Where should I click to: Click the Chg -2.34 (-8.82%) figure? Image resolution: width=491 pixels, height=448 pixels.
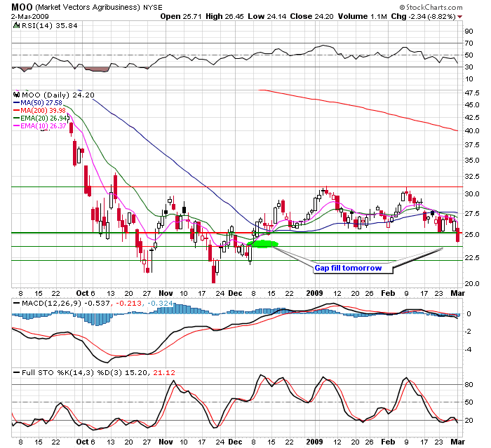(424, 17)
